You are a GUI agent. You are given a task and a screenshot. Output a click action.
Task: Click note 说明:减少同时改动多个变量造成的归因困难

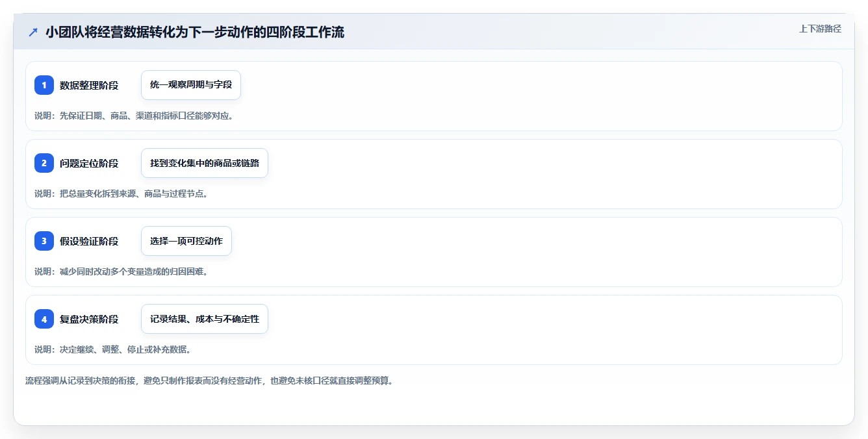click(121, 271)
